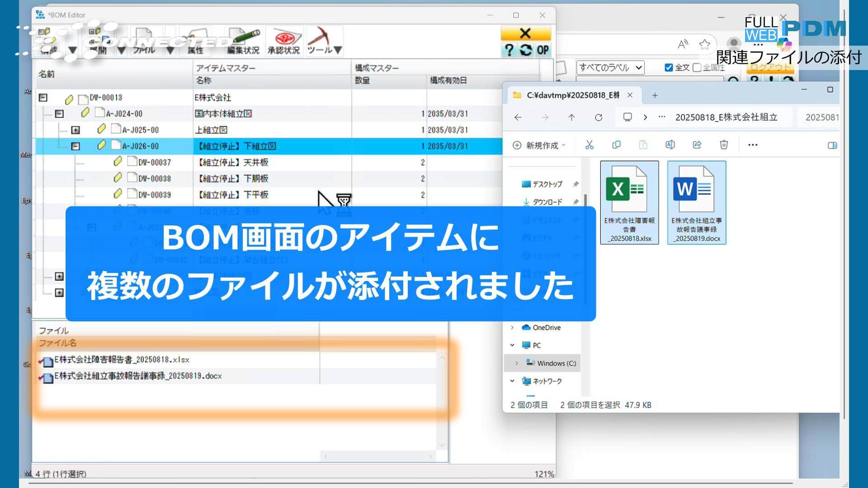The image size is (868, 488).
Task: Toggle the favorites star in the browser address bar
Action: [704, 44]
